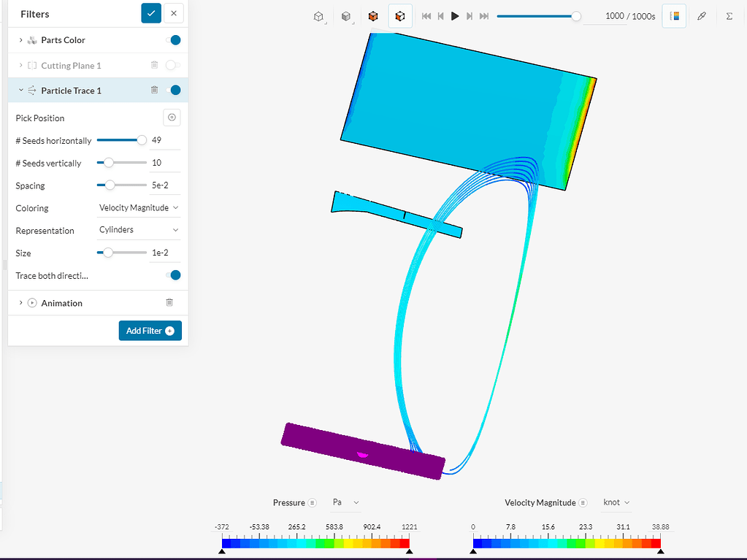The height and width of the screenshot is (560, 747).
Task: Expand the Animation section
Action: click(20, 302)
